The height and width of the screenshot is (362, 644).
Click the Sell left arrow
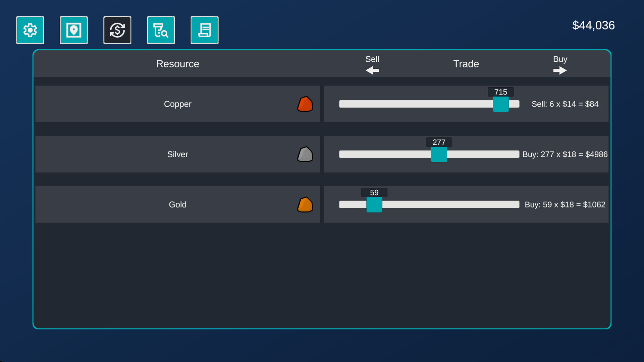372,70
